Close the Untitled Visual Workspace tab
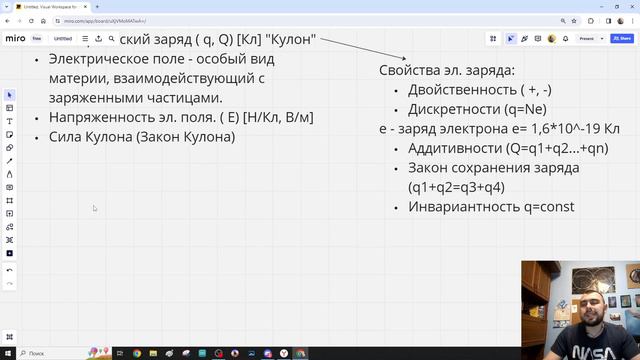640x360 pixels. [85, 7]
